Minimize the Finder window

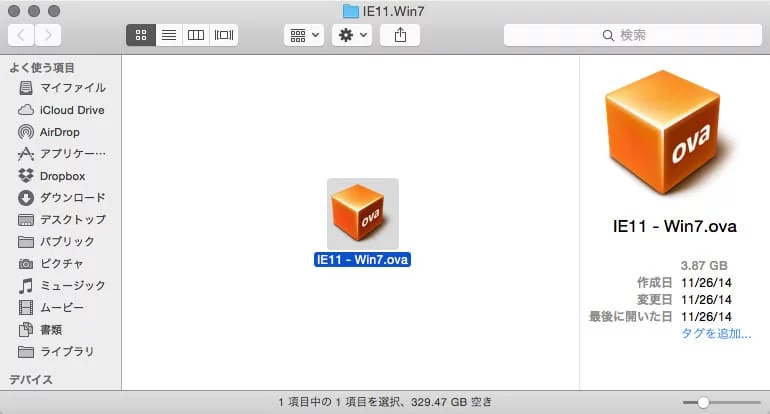pyautogui.click(x=34, y=11)
